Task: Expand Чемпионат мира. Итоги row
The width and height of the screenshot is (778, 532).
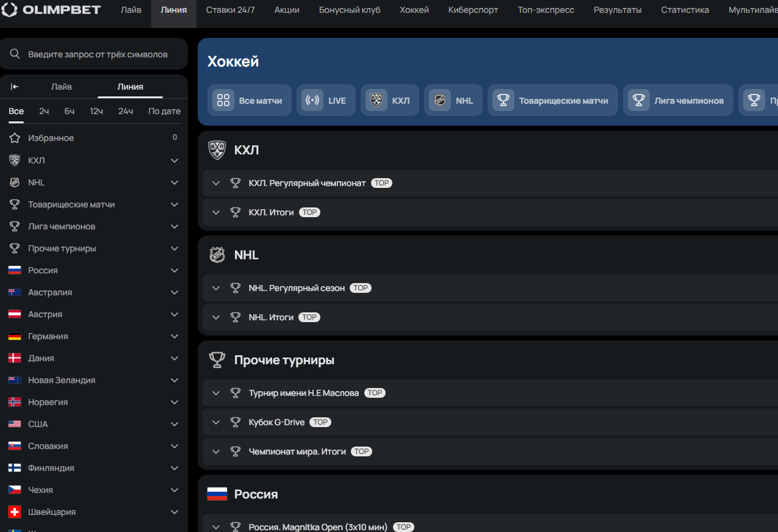Action: 215,451
